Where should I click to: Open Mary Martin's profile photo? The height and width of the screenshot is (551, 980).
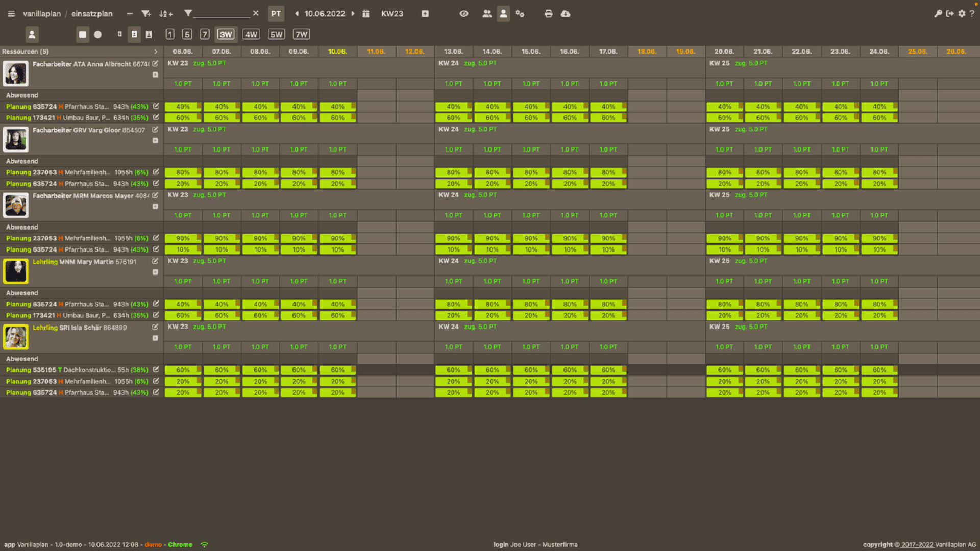click(x=16, y=270)
